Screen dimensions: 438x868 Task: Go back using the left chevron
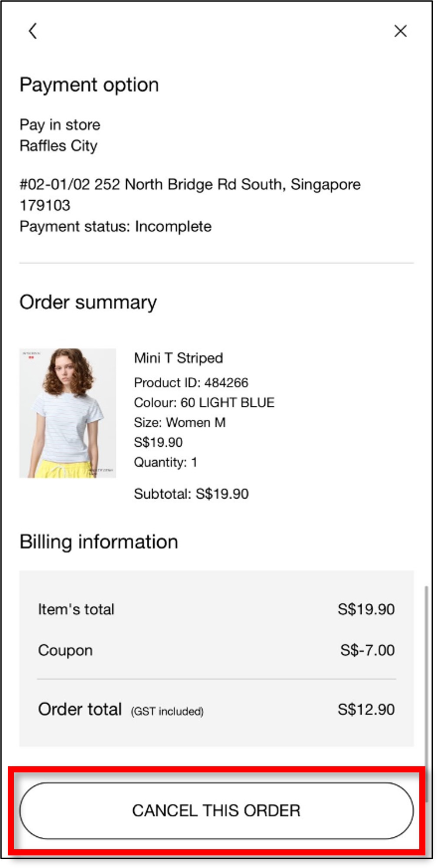(33, 31)
